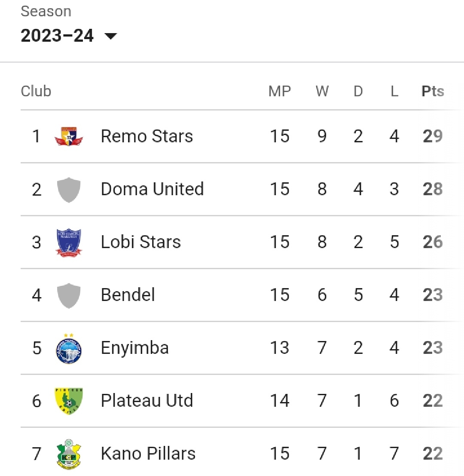Click the Bendel placeholder shield icon
The width and height of the screenshot is (464, 476).
click(69, 295)
